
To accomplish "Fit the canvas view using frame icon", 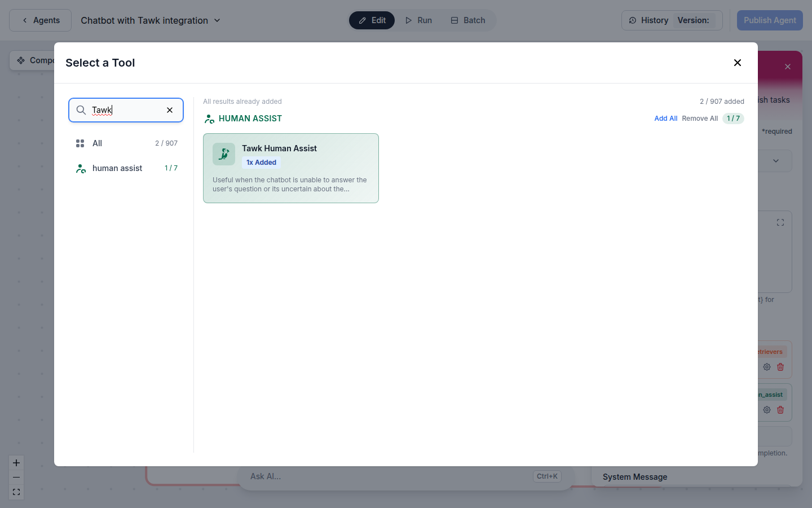I will tap(16, 492).
